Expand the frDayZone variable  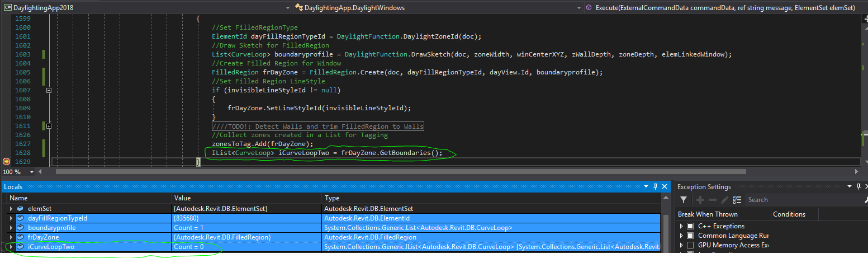click(11, 237)
